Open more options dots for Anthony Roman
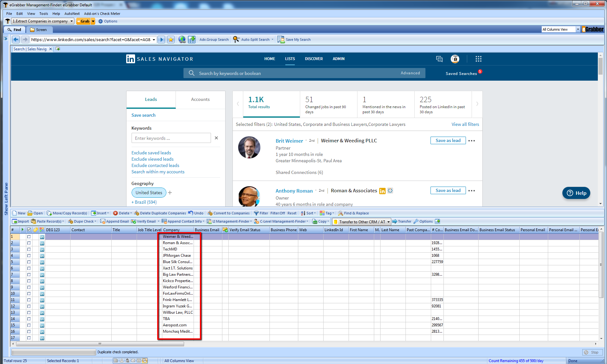 pyautogui.click(x=472, y=191)
